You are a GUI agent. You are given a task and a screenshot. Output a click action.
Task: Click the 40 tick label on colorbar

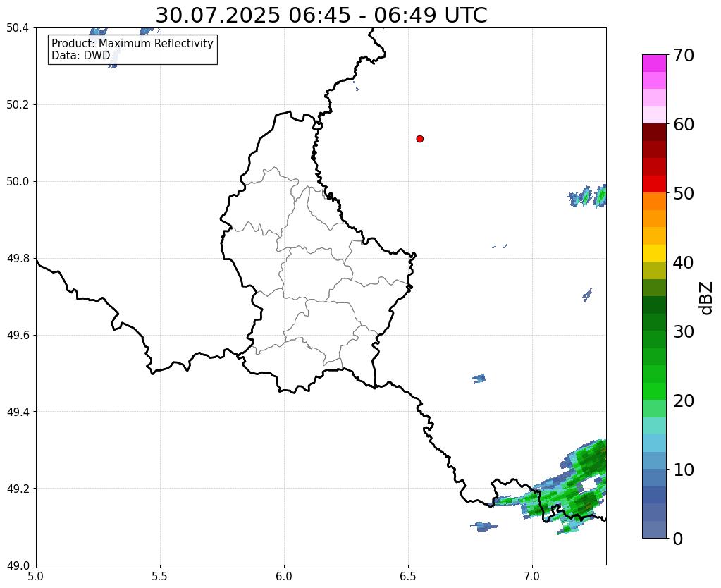pos(684,262)
